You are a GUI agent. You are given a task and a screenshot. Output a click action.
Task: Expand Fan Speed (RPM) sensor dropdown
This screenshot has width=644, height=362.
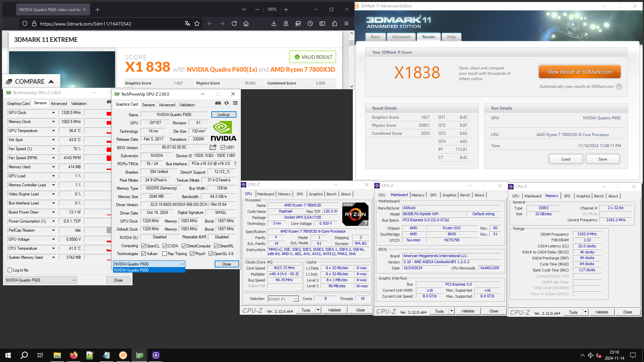click(x=53, y=158)
